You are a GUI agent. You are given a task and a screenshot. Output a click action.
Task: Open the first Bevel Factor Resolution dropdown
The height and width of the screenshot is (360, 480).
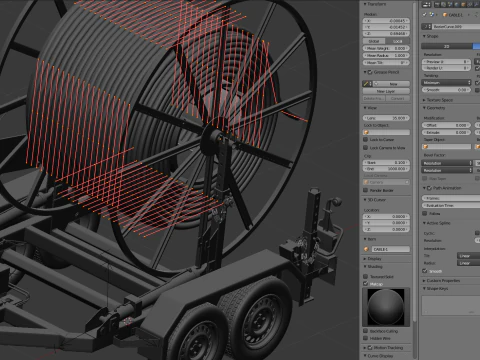point(447,163)
